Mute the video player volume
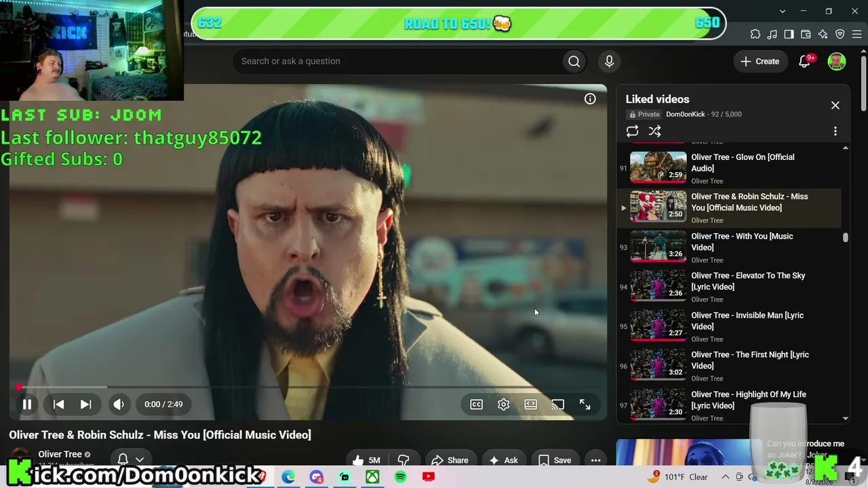The image size is (868, 488). tap(119, 405)
